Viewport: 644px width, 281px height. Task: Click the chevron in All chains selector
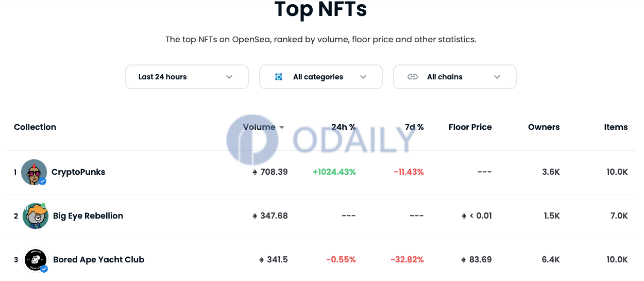tap(497, 77)
